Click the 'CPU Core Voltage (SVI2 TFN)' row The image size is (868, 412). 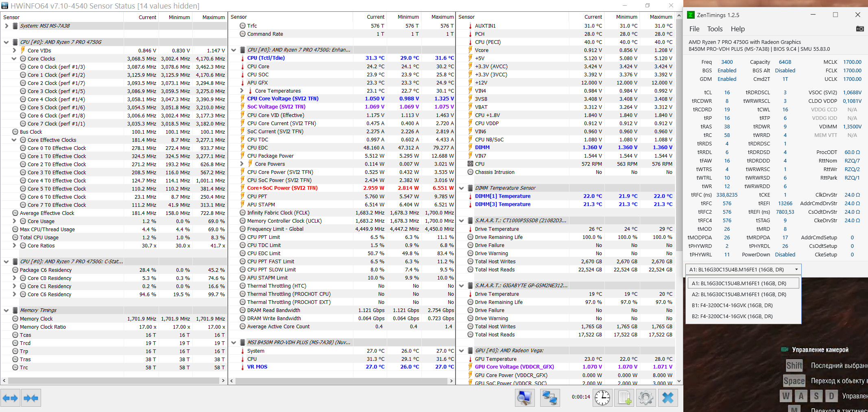[342, 99]
